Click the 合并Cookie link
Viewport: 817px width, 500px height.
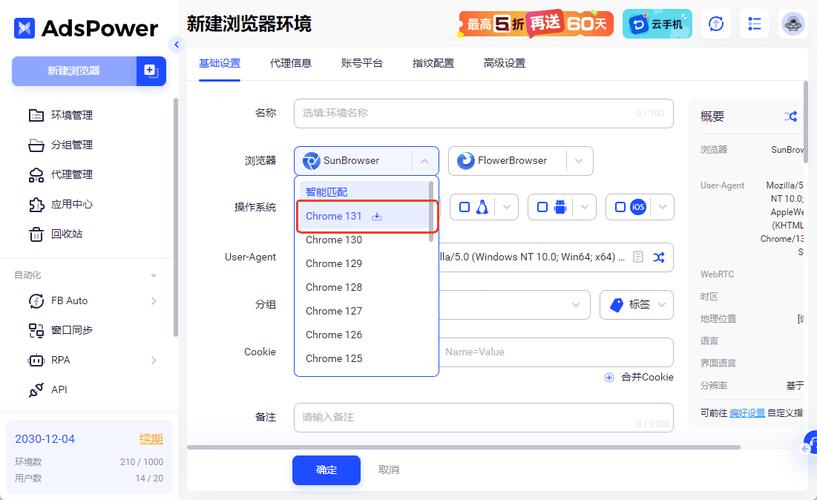(x=647, y=377)
